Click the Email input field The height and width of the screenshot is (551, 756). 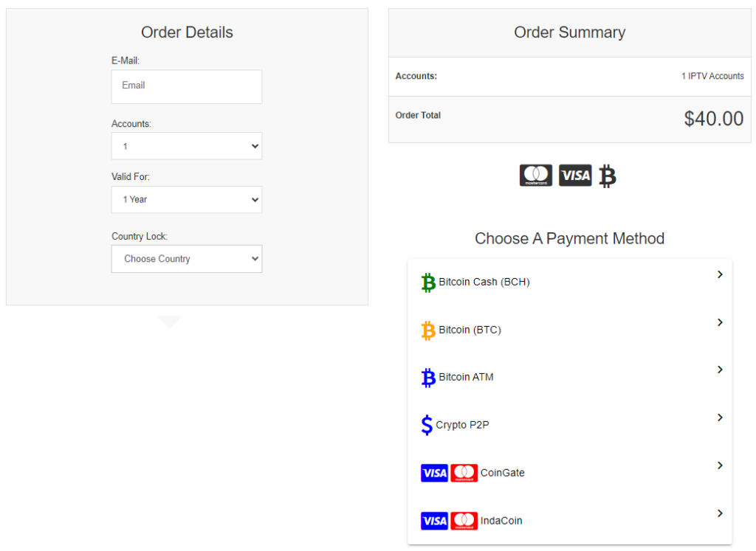(186, 86)
